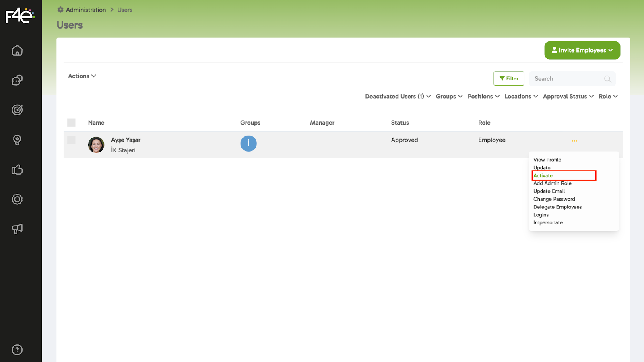This screenshot has height=362, width=644.
Task: Open Ayşe Yaşar's profile photo thumbnail
Action: click(x=96, y=145)
